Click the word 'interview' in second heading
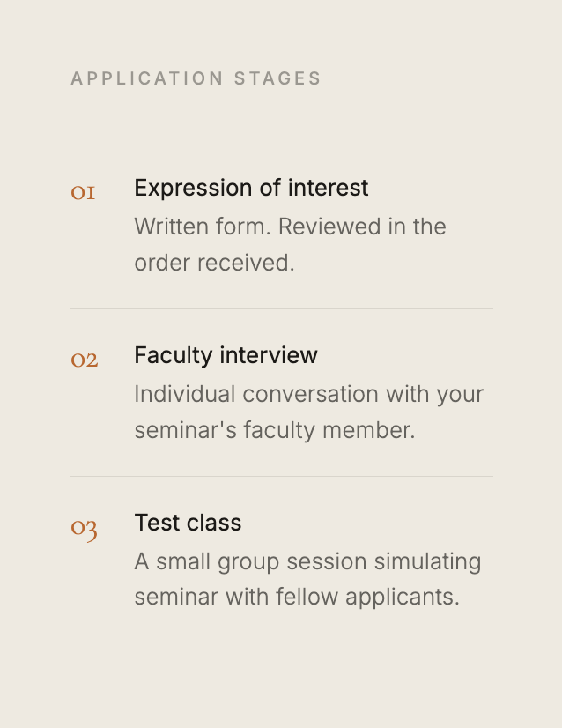The width and height of the screenshot is (562, 728). (269, 356)
